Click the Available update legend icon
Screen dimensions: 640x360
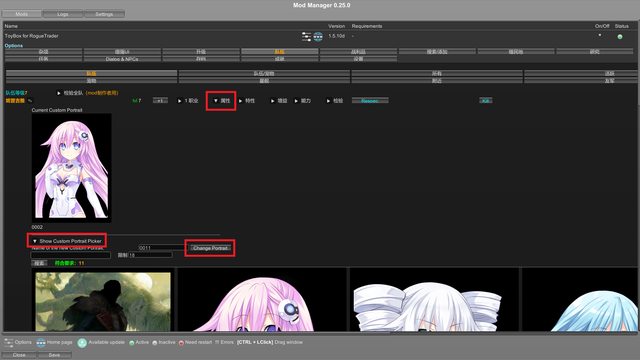click(x=82, y=343)
